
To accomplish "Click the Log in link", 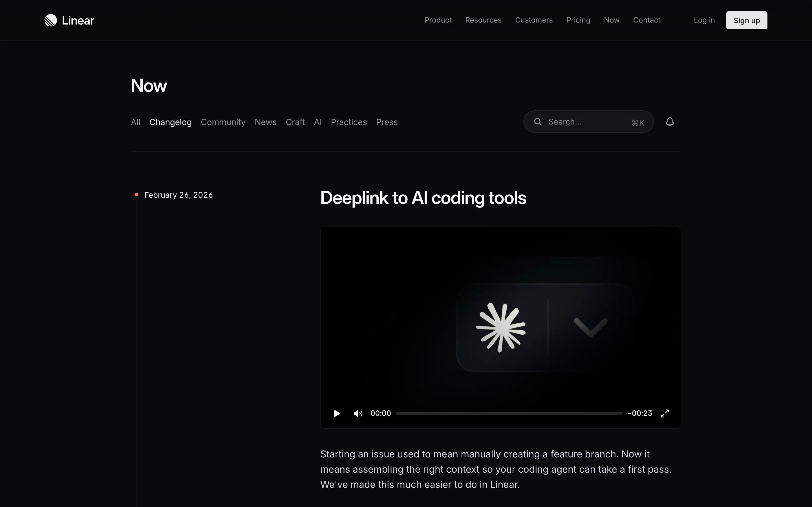I will tap(704, 20).
